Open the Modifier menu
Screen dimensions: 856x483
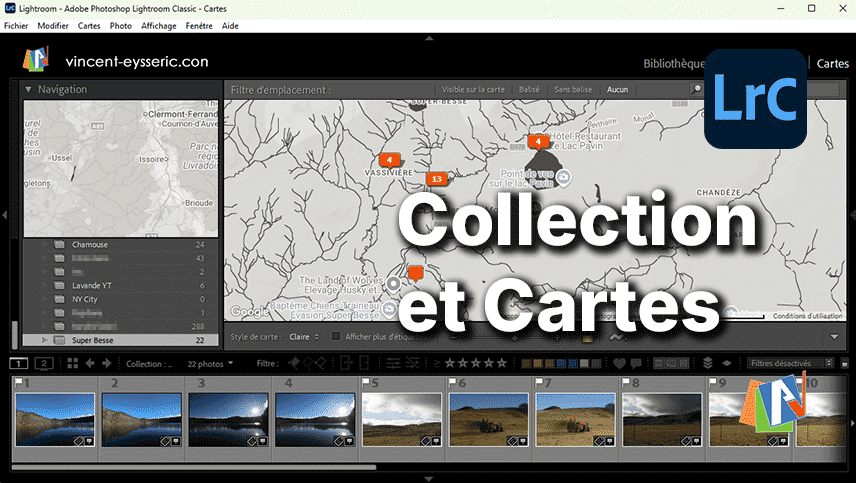coord(53,26)
